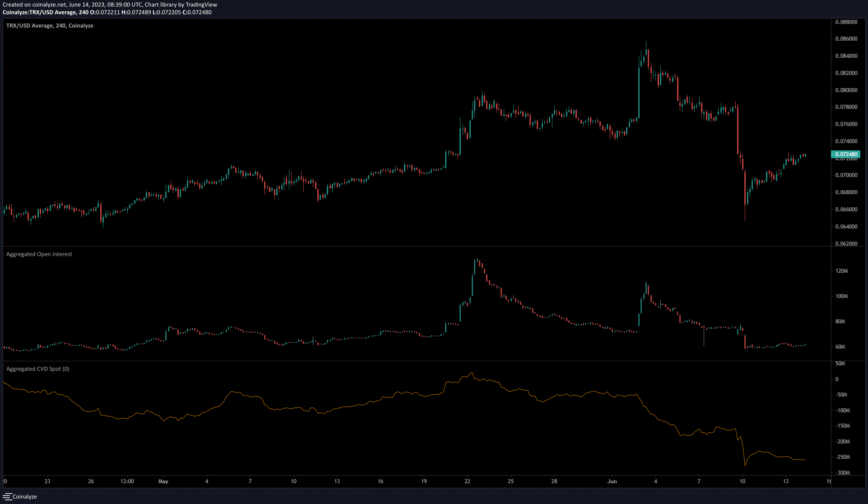Click the 0.068000 price axis label
Image resolution: width=868 pixels, height=504 pixels.
(x=846, y=192)
